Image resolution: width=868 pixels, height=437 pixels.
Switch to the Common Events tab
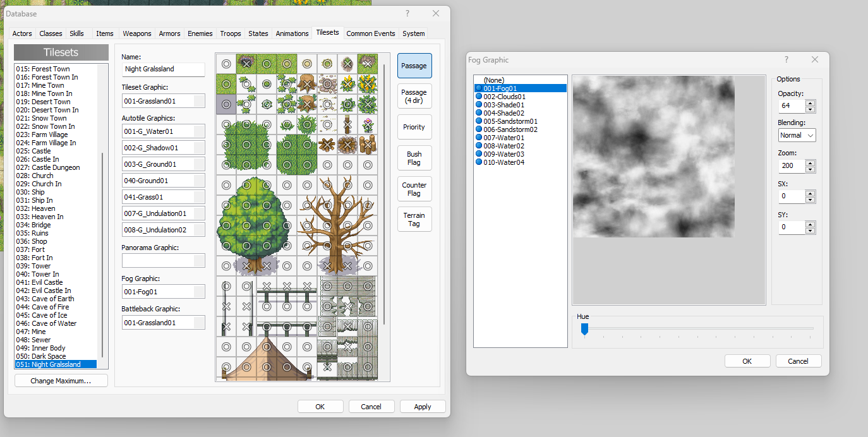click(x=371, y=33)
